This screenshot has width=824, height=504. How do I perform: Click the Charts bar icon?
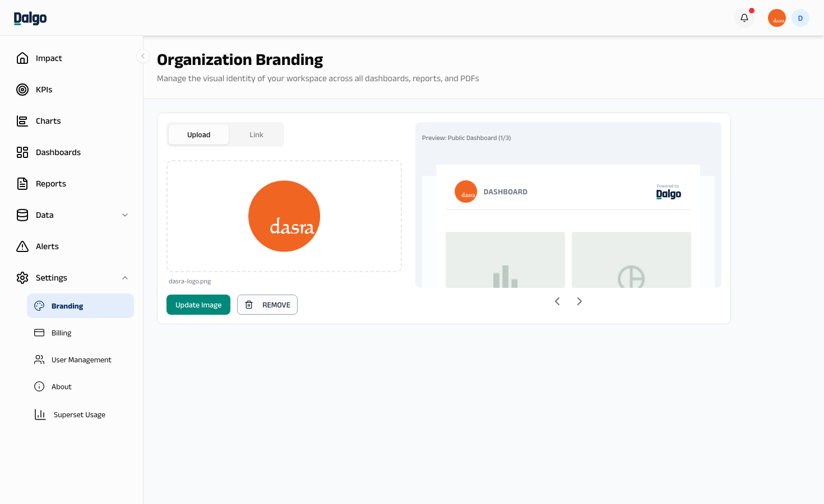22,121
